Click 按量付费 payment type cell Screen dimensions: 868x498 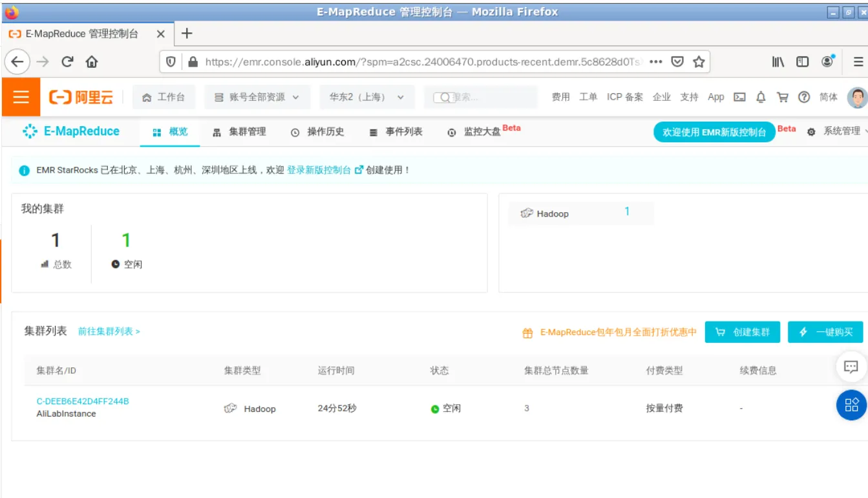tap(664, 408)
